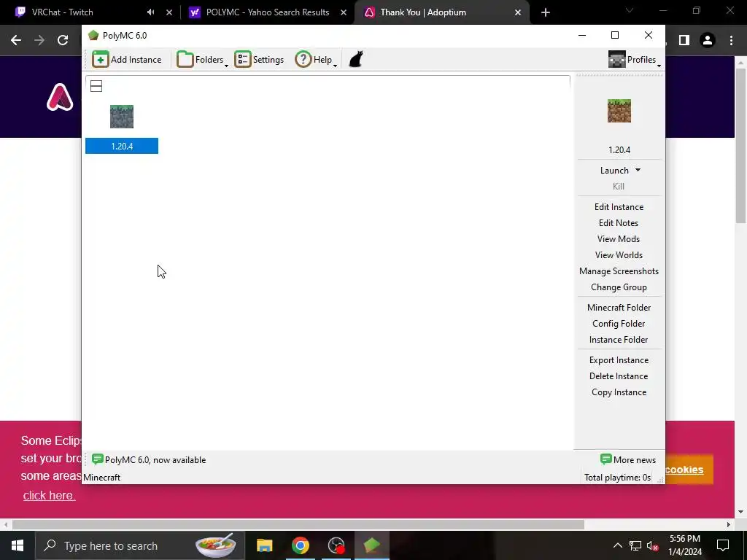Open View Worlds
Viewport: 747px width, 560px height.
tap(619, 255)
